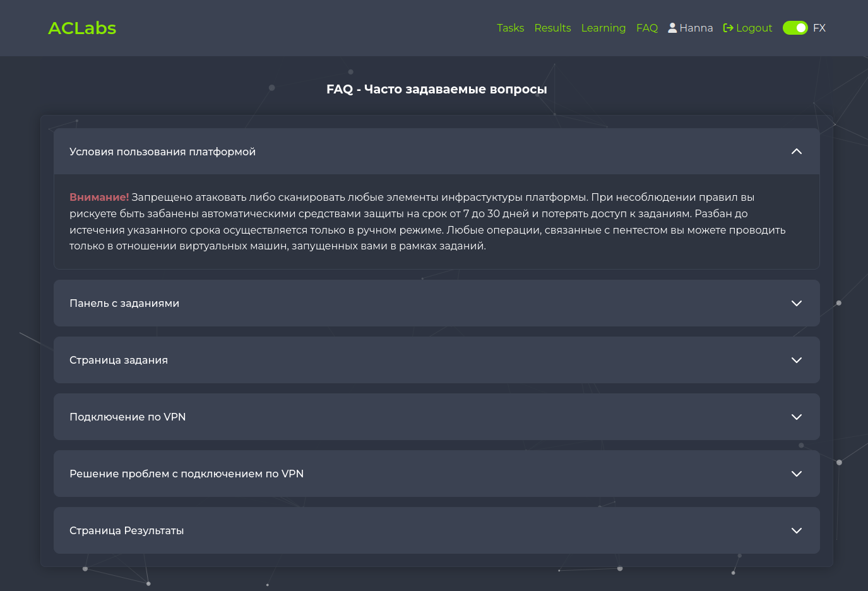This screenshot has height=591, width=868.
Task: Click the ACLabs logo
Action: point(82,28)
